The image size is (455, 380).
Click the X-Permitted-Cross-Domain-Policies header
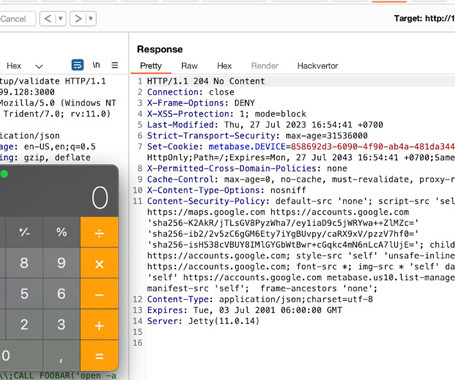click(232, 168)
